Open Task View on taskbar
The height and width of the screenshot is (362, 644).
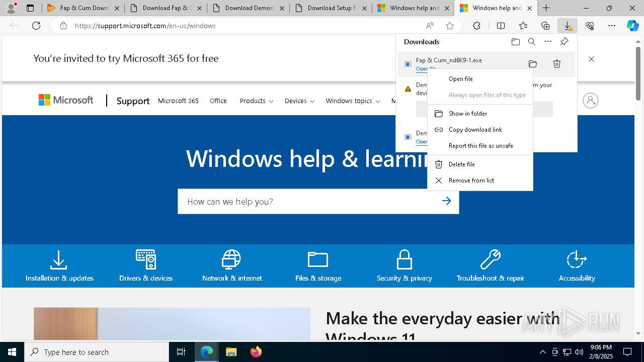point(181,352)
